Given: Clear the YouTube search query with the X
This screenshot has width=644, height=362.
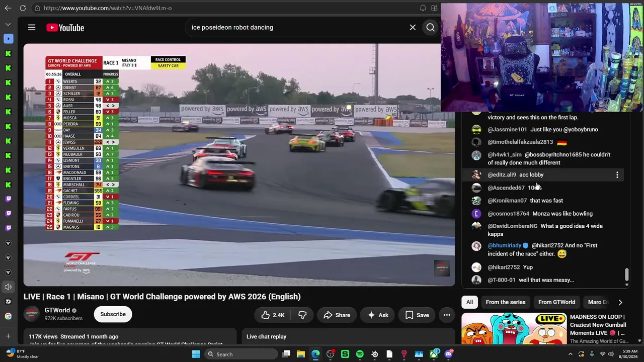Looking at the screenshot, I should click(413, 27).
